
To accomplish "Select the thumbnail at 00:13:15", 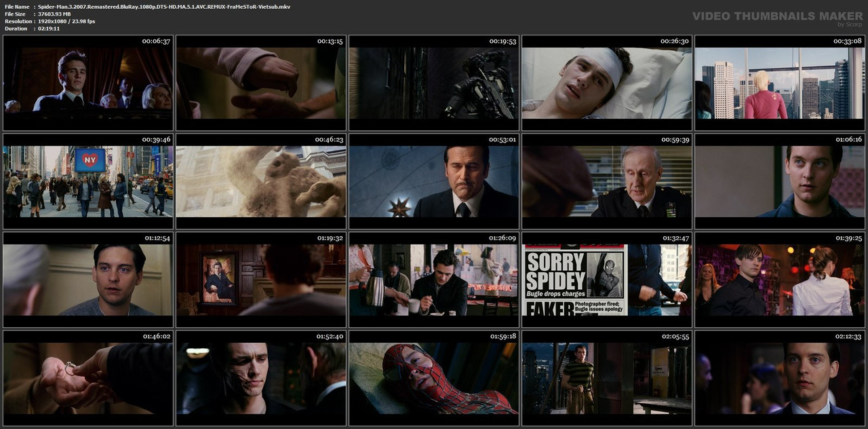I will [261, 83].
